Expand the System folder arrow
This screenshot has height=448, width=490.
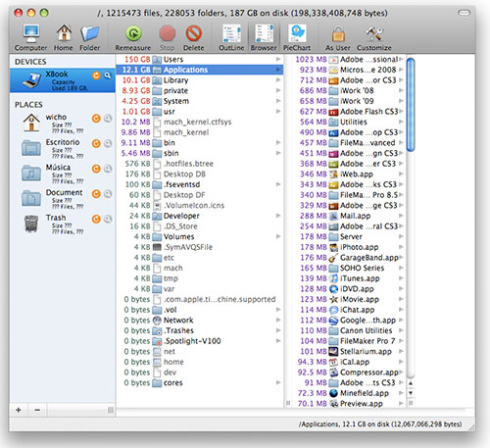(x=278, y=101)
